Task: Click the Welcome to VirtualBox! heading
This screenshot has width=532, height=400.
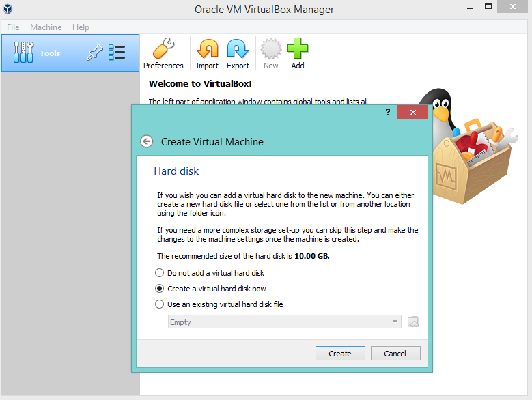Action: click(200, 84)
